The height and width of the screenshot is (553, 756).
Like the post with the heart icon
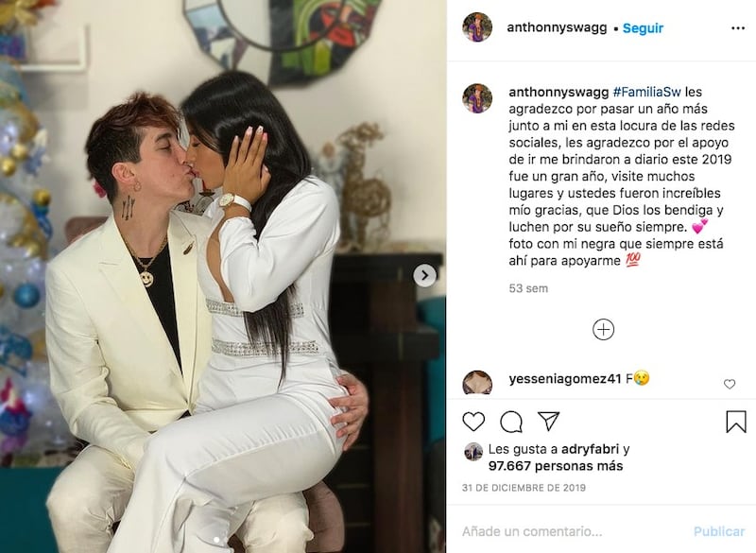pos(473,422)
